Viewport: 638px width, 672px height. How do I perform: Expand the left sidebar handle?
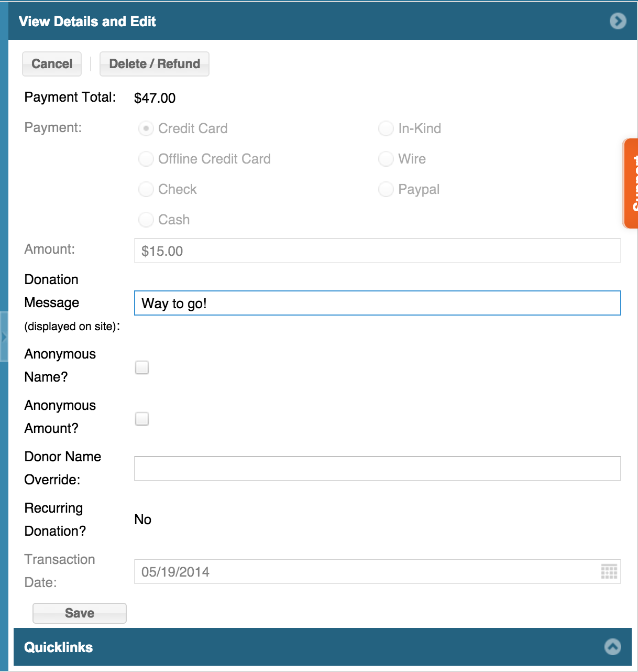pyautogui.click(x=4, y=337)
